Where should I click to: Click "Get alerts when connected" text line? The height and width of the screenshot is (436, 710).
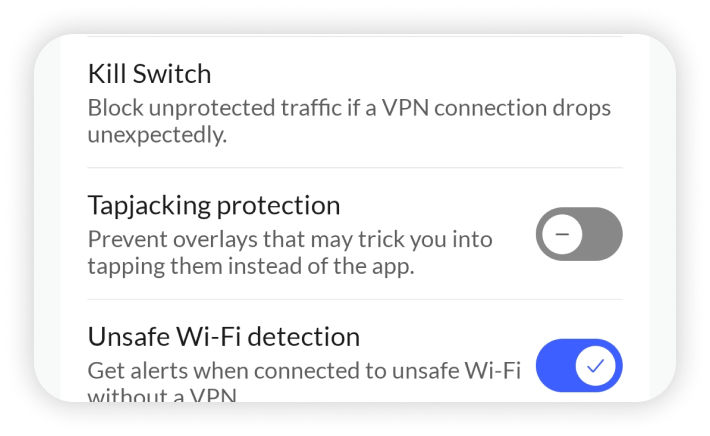[x=304, y=370]
